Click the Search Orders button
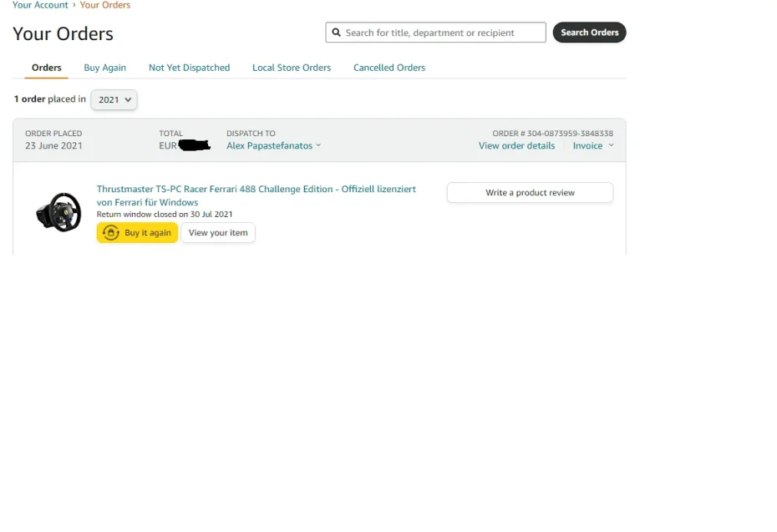 coord(589,32)
